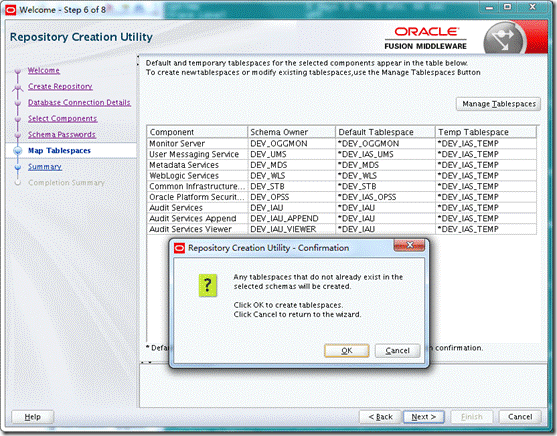Open the Select Components step link
557x436 pixels.
point(63,118)
